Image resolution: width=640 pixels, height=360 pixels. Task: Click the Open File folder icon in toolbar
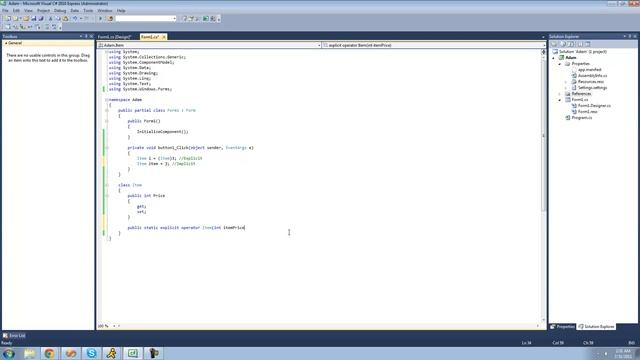click(x=26, y=18)
